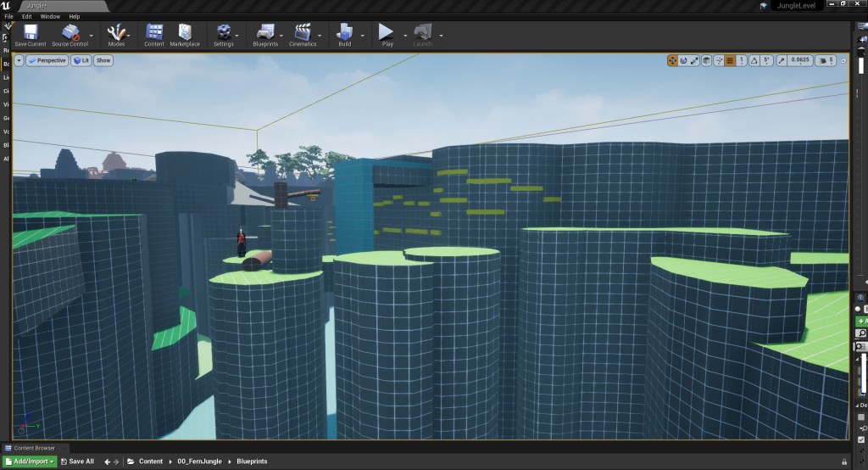Open the Perspective view mode dropdown
The height and width of the screenshot is (470, 868).
point(46,60)
